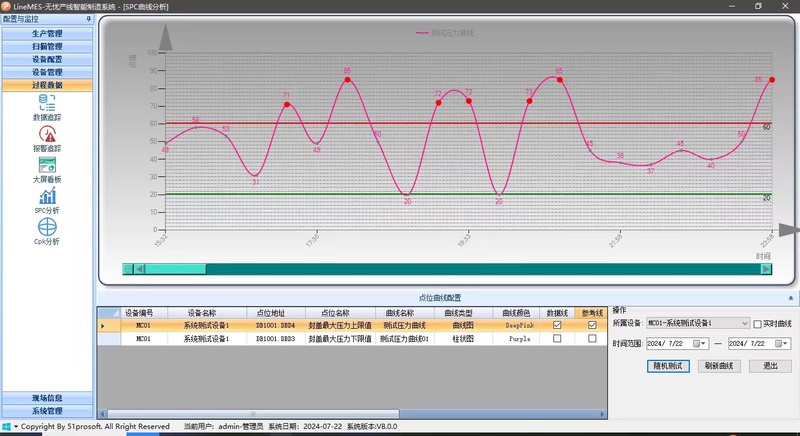This screenshot has height=436, width=800.
Task: Uncheck 数据线 checkbox for DeepPink row
Action: (x=557, y=325)
